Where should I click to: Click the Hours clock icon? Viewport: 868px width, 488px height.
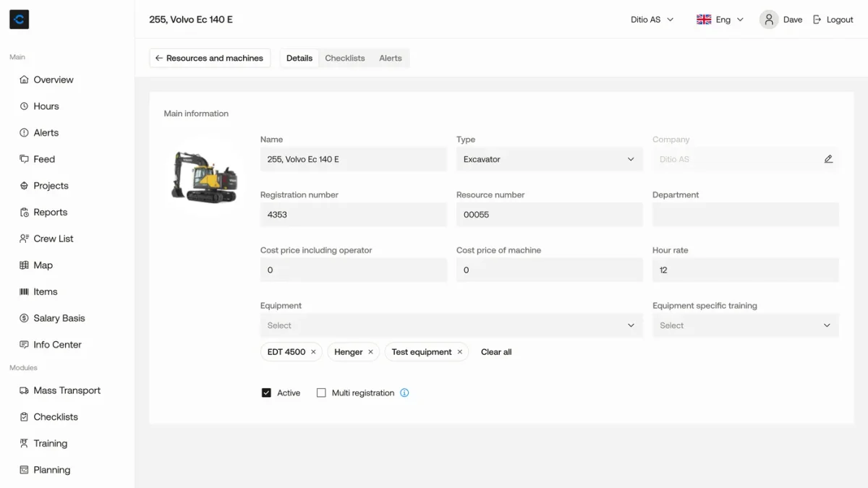tap(24, 106)
